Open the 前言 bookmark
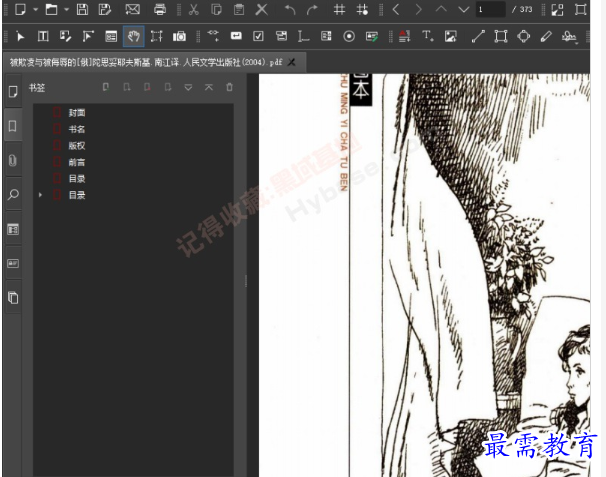 pos(77,162)
